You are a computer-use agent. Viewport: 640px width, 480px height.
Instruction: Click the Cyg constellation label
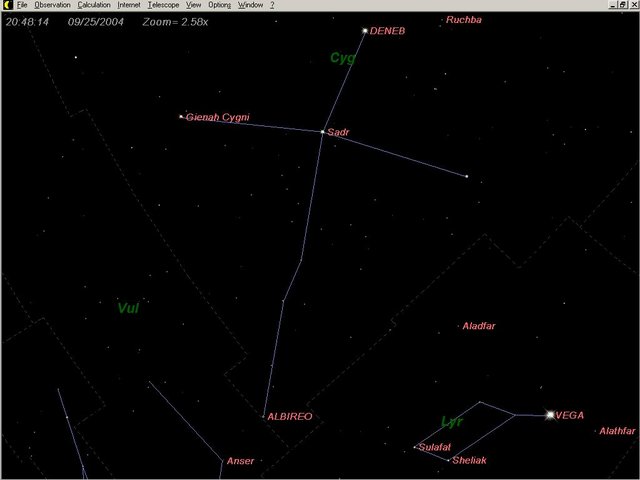342,58
